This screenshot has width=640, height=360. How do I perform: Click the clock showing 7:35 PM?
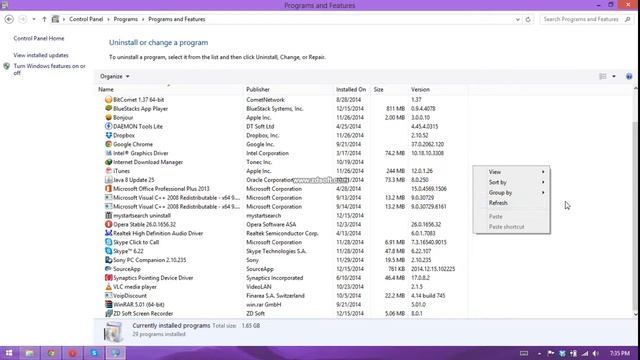(620, 353)
